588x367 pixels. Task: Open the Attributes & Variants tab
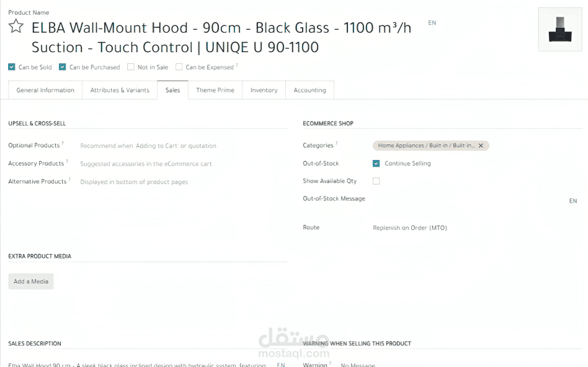(x=120, y=90)
